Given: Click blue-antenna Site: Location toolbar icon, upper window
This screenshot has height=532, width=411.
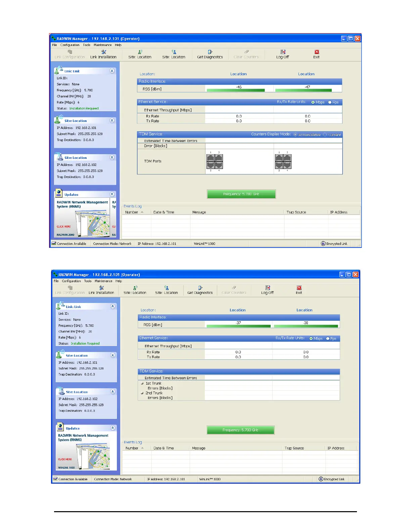Looking at the screenshot, I should pyautogui.click(x=174, y=52).
